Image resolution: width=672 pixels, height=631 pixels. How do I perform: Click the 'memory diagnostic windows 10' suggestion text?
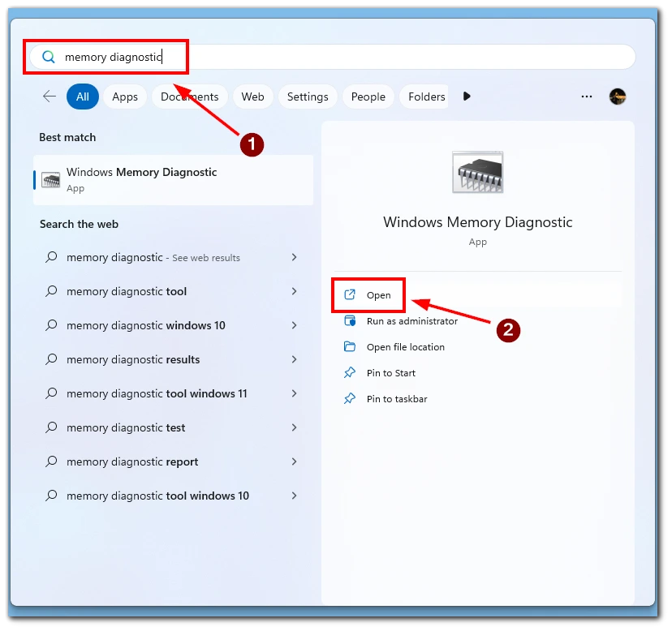point(146,325)
